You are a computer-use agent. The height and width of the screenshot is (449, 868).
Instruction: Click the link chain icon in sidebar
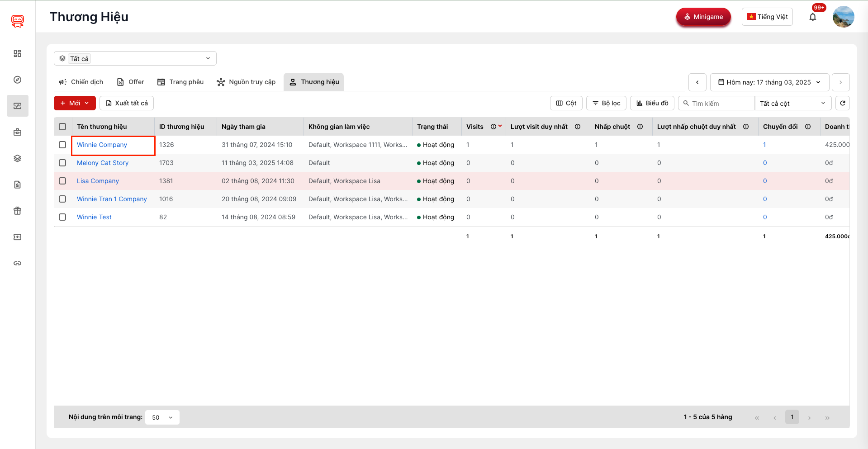coord(17,263)
